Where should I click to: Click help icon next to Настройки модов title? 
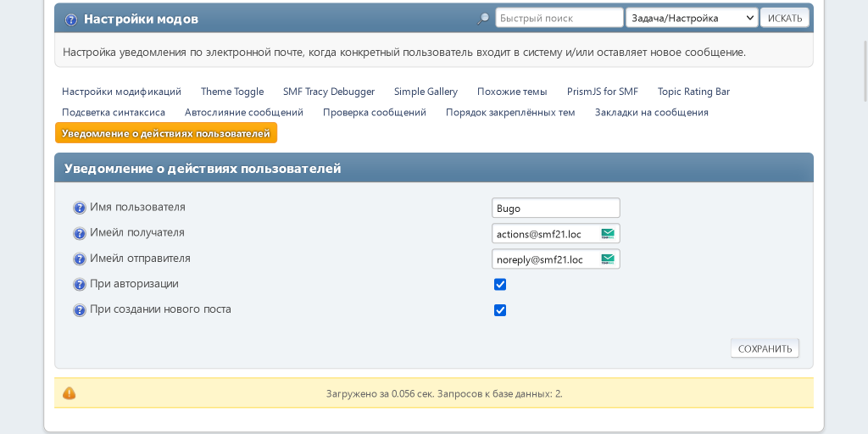pos(71,19)
